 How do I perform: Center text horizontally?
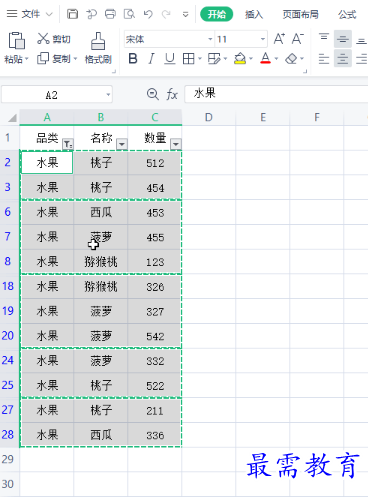(343, 59)
